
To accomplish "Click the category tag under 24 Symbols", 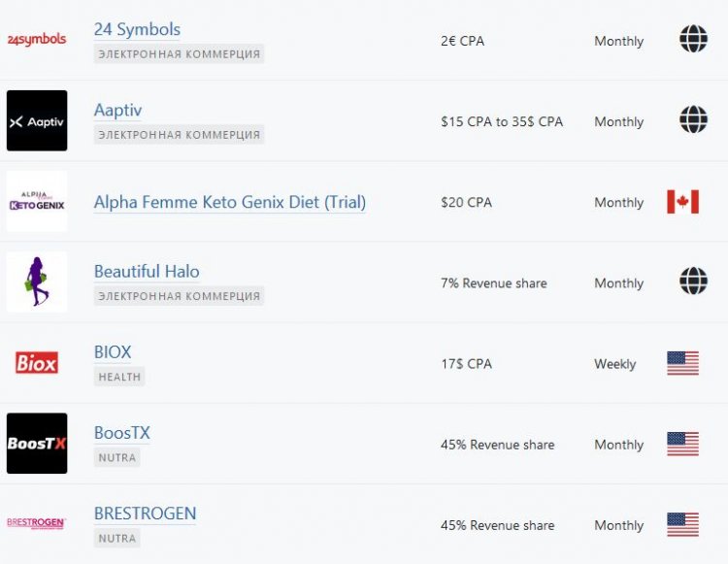I will 180,54.
